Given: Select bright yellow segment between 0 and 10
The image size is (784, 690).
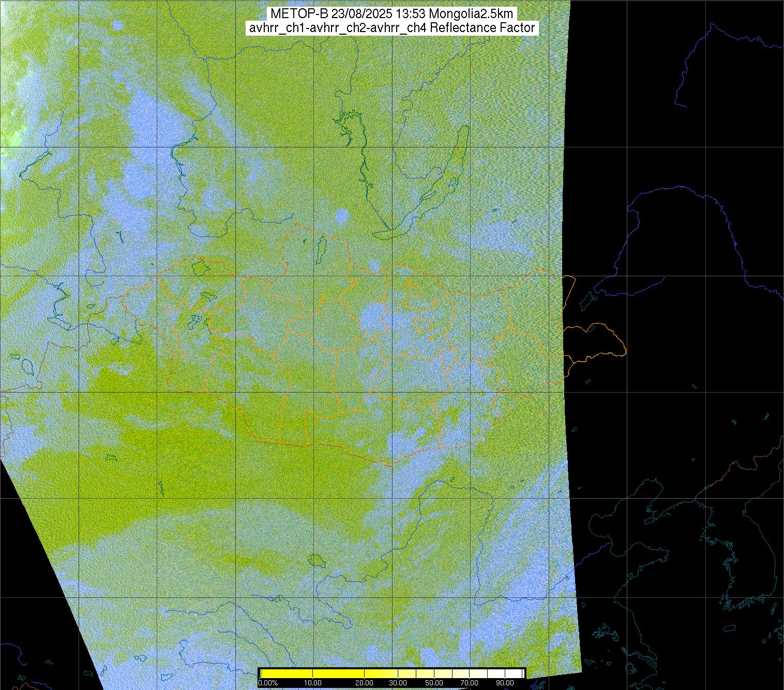Looking at the screenshot, I should pyautogui.click(x=287, y=673).
